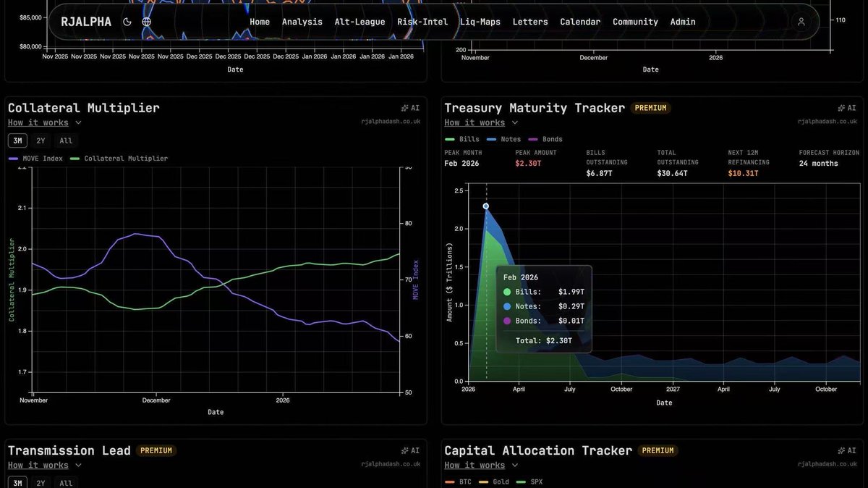Navigate to Risk-Intel
The width and height of the screenshot is (868, 488).
point(422,22)
